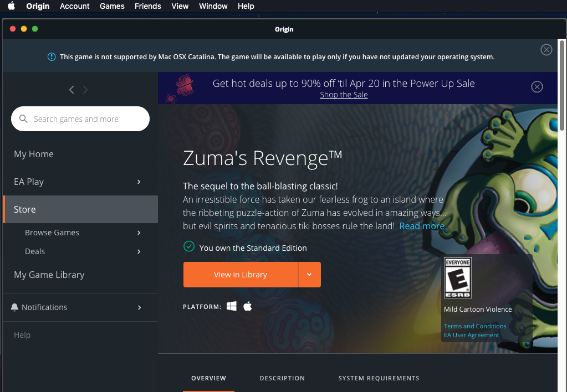The height and width of the screenshot is (392, 567).
Task: Click the Windows platform icon
Action: [232, 306]
